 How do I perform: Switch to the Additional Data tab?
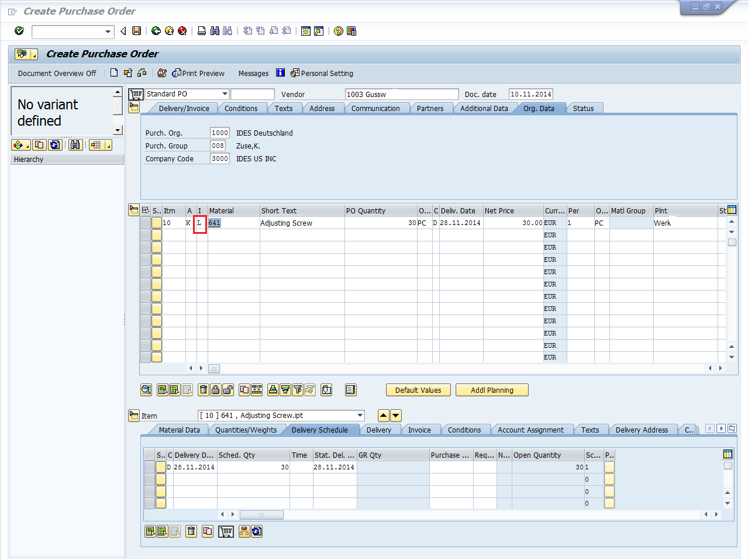[484, 109]
